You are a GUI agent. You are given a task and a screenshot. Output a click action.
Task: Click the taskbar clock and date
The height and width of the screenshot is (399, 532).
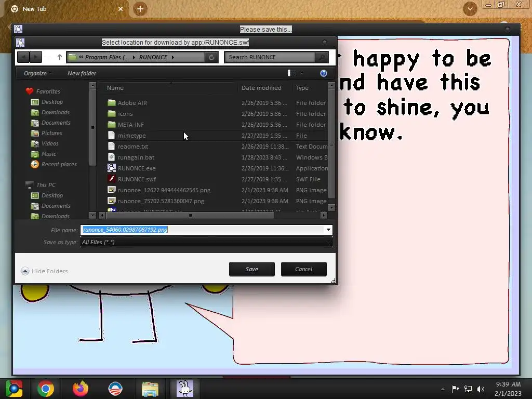click(508, 389)
